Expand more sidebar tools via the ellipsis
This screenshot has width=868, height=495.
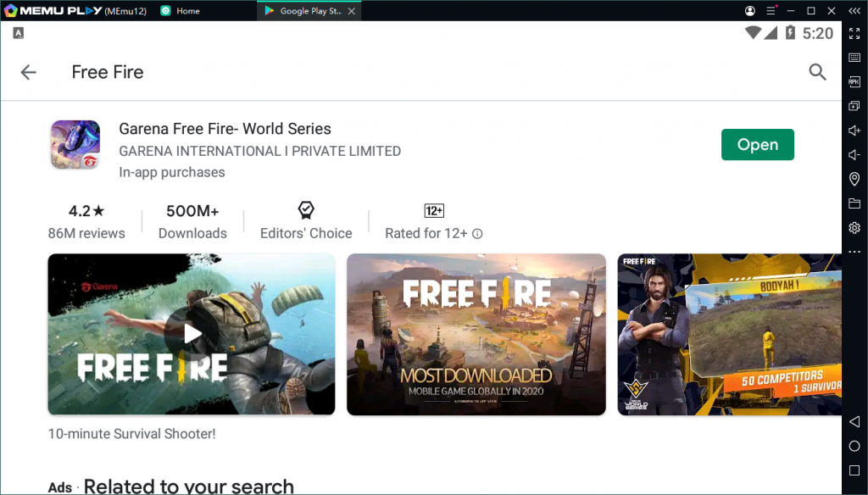854,251
